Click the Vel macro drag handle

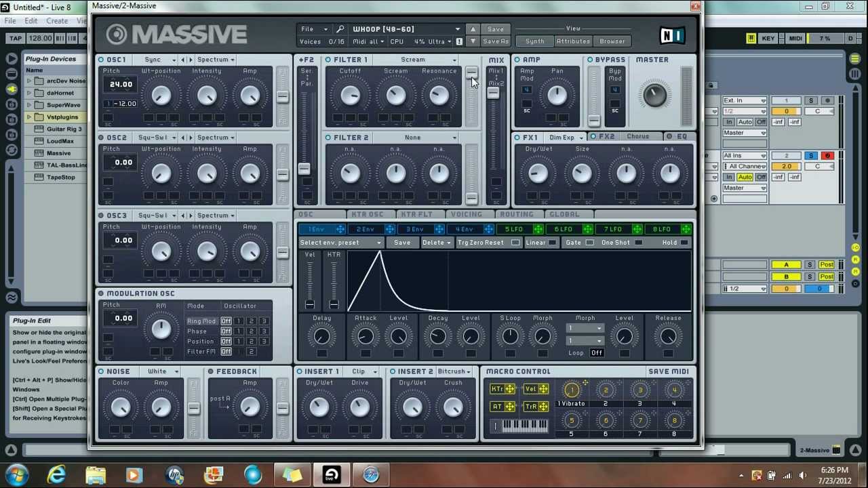point(544,389)
